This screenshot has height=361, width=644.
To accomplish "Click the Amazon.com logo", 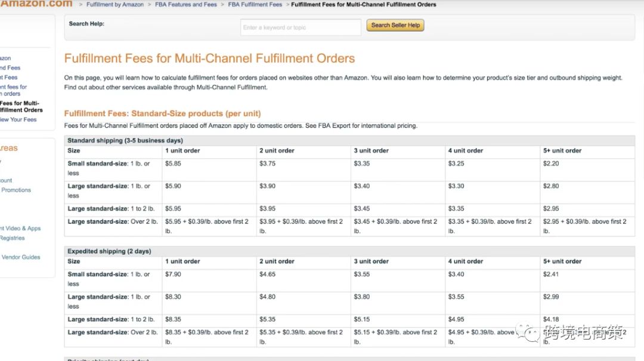I will pos(36,4).
